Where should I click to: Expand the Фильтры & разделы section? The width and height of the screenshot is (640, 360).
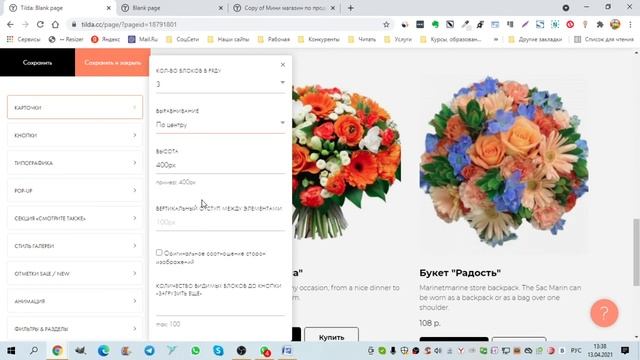[x=75, y=329]
